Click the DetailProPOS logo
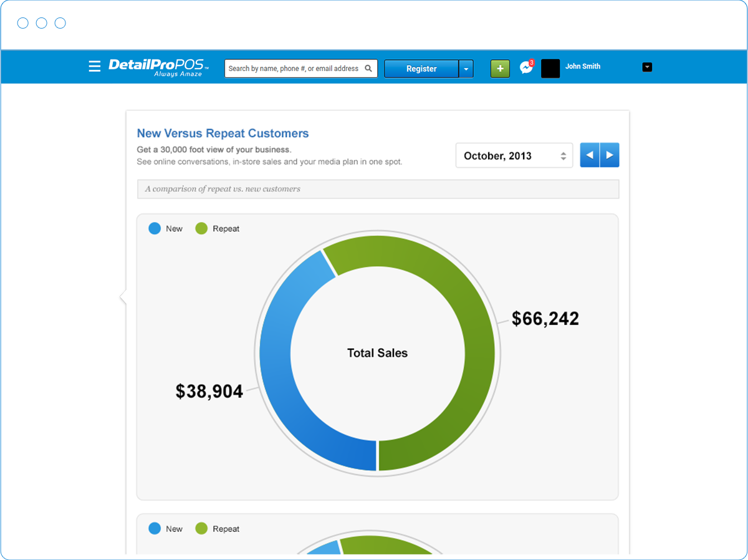This screenshot has width=748, height=560. click(158, 67)
